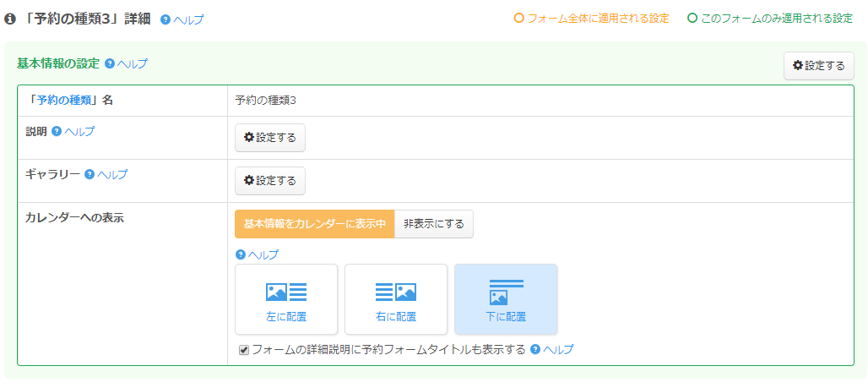868x388 pixels.
Task: Click 設定する button in the 説明 row
Action: click(x=270, y=138)
